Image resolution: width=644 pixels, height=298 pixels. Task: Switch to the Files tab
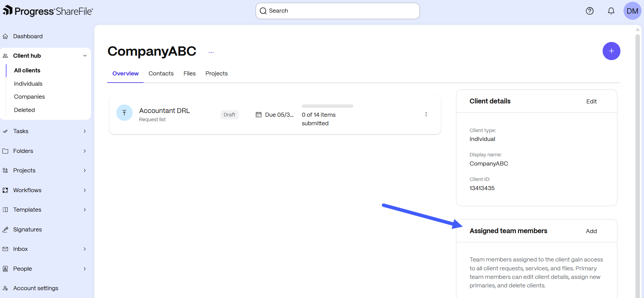(189, 73)
